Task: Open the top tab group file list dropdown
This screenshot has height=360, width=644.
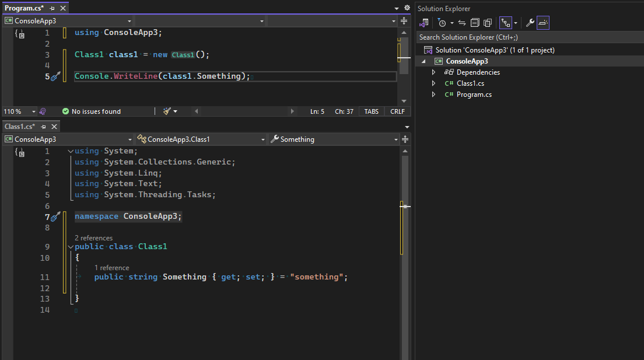Action: coord(396,8)
